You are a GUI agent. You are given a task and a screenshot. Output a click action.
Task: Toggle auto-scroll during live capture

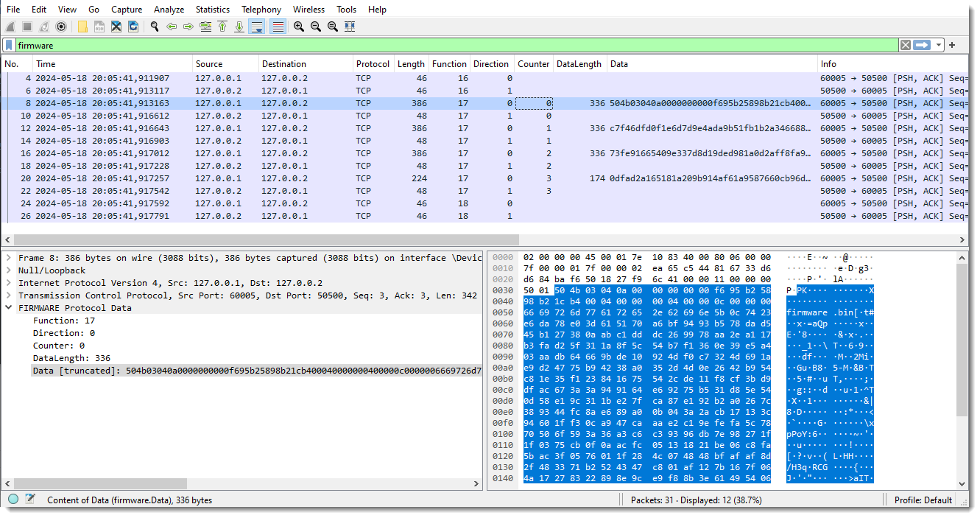257,27
